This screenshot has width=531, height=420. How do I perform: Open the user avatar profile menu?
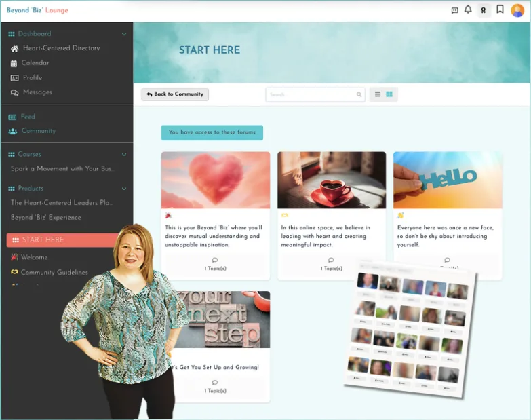pyautogui.click(x=517, y=10)
